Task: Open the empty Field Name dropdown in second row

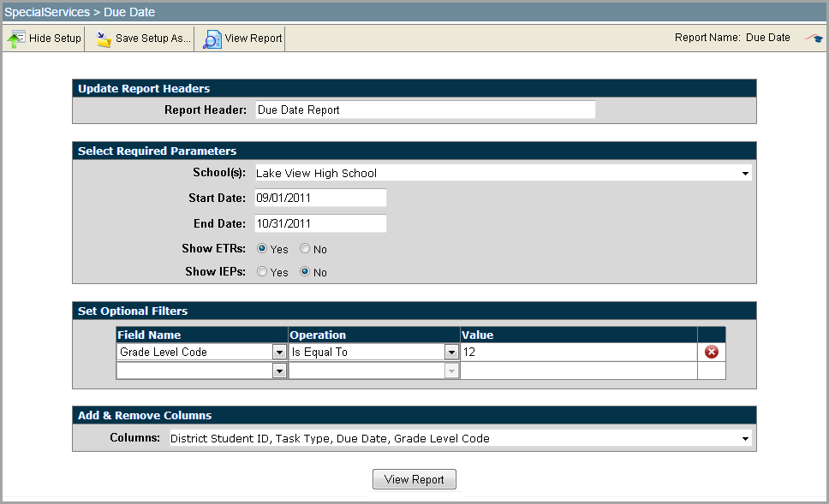Action: point(278,371)
